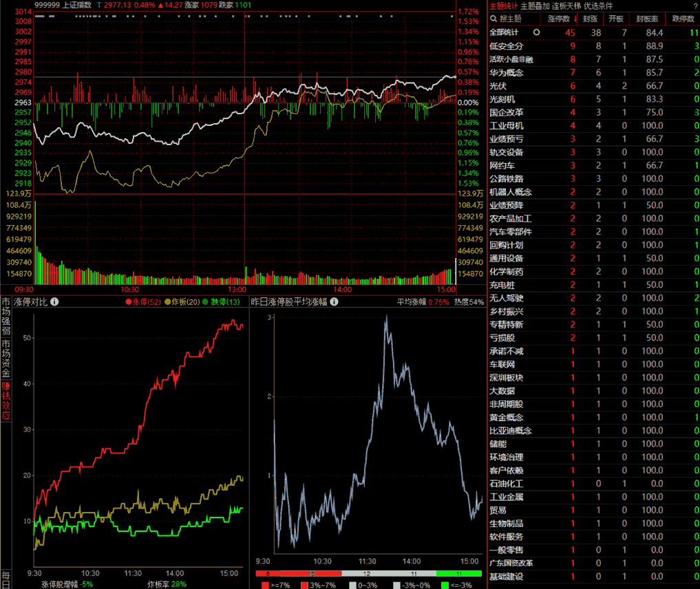Select the 华为概念 theme row

point(594,72)
